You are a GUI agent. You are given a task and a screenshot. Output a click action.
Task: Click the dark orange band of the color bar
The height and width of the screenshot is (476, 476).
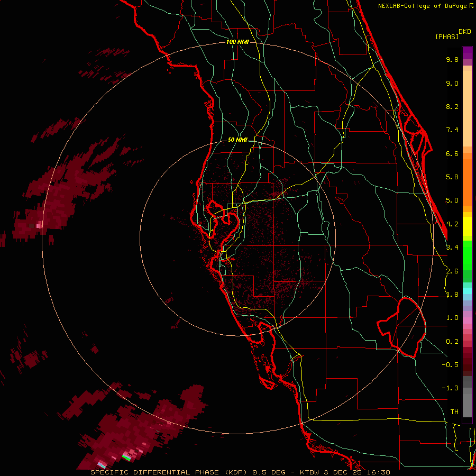tap(467, 182)
